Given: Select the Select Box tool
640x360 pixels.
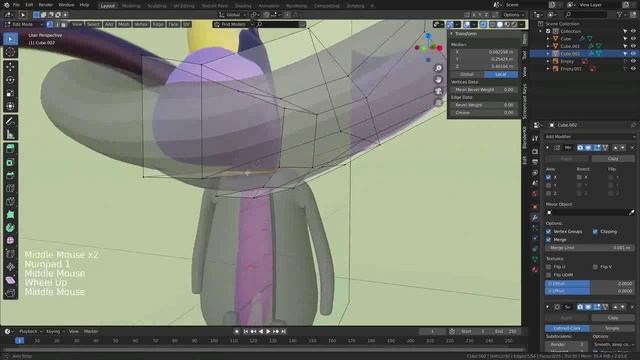Looking at the screenshot, I should (10, 39).
